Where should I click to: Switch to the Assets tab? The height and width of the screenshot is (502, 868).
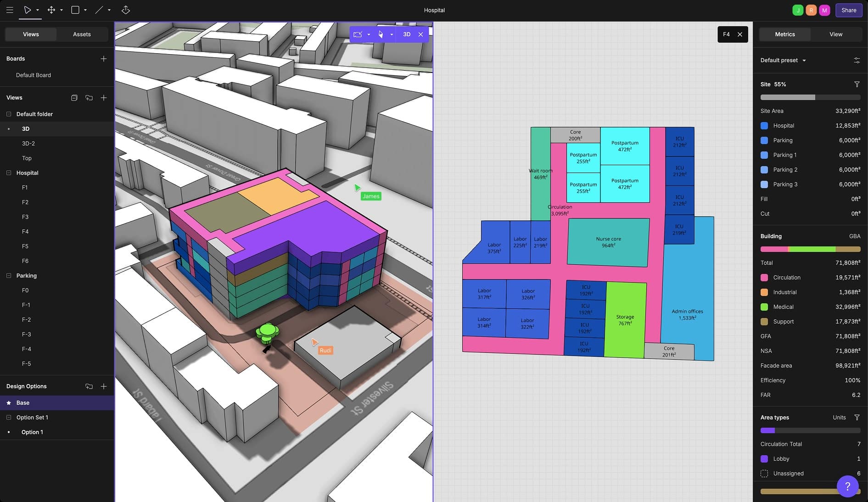click(82, 34)
